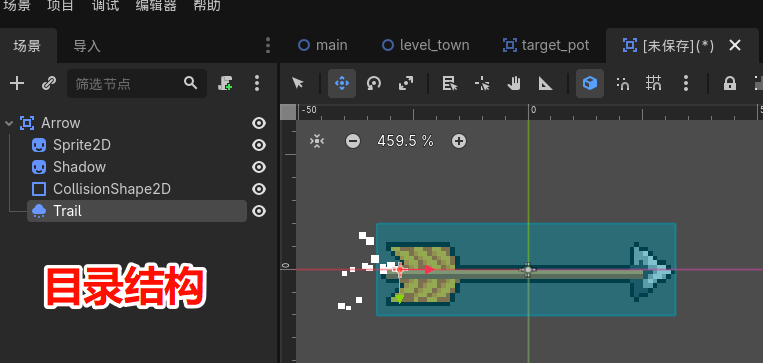
Task: Reset zoom via 459.5 % label
Action: (405, 141)
